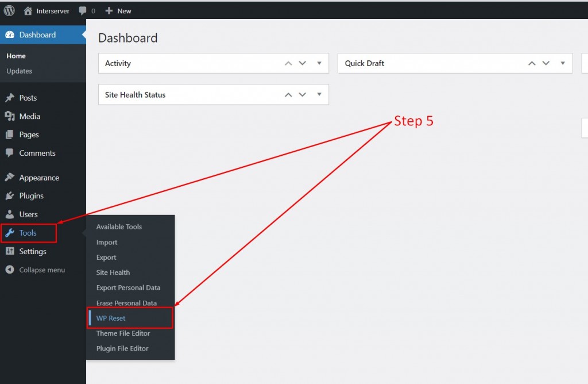
Task: Click the plus icon beside New
Action: [x=109, y=11]
